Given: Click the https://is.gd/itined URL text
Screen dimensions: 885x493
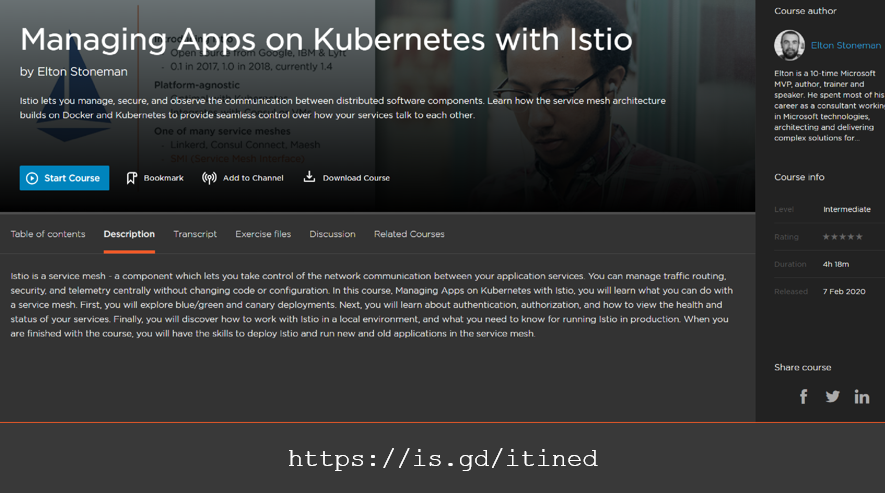Looking at the screenshot, I should 443,459.
